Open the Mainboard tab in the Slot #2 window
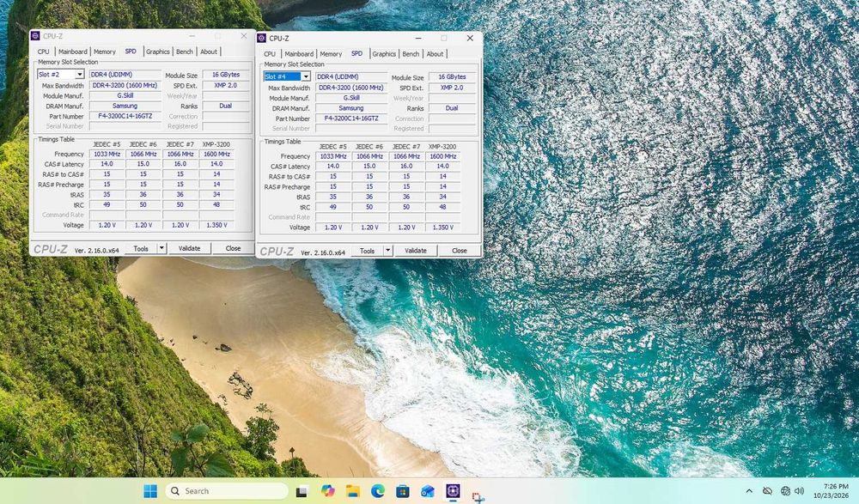The height and width of the screenshot is (504, 859). pos(73,52)
